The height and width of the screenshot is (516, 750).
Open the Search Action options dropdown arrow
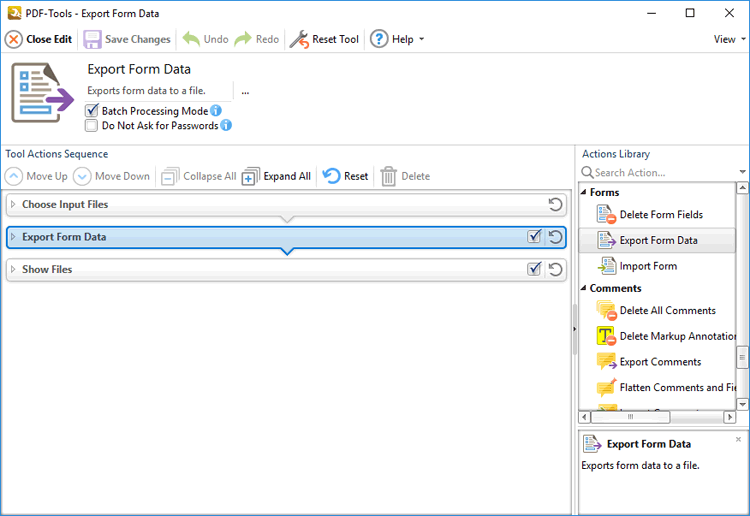pyautogui.click(x=742, y=172)
